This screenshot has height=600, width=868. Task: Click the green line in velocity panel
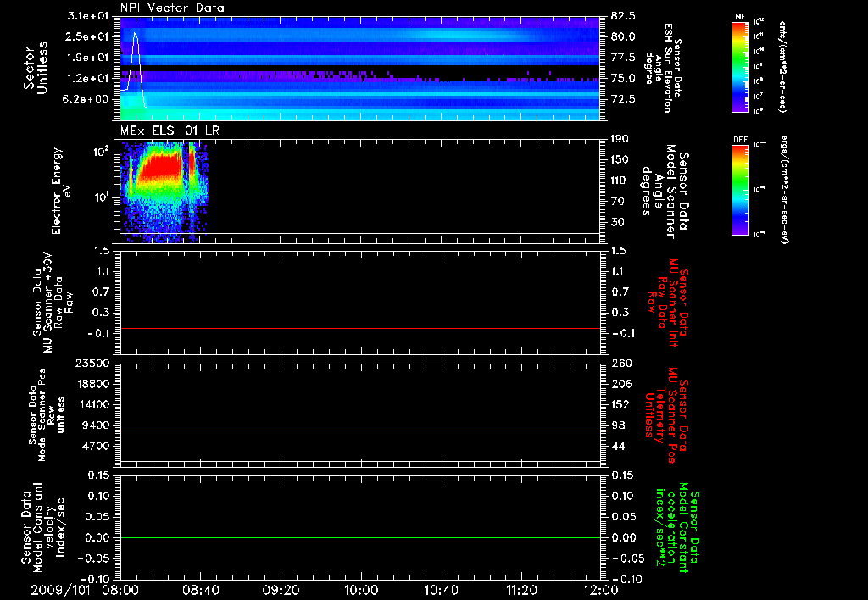pyautogui.click(x=360, y=537)
